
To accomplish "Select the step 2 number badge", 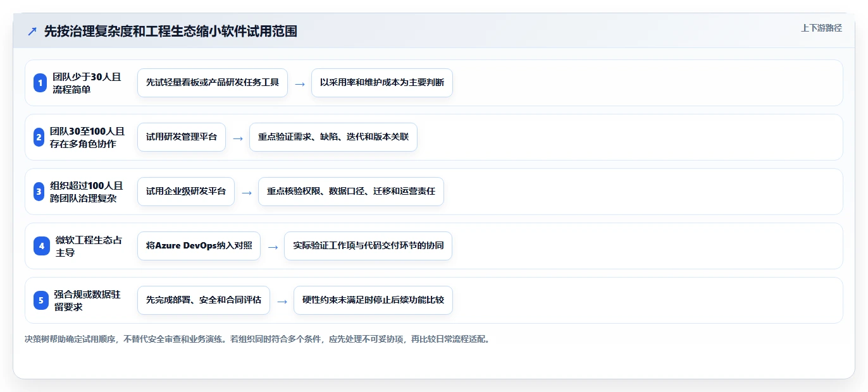I will click(x=39, y=137).
